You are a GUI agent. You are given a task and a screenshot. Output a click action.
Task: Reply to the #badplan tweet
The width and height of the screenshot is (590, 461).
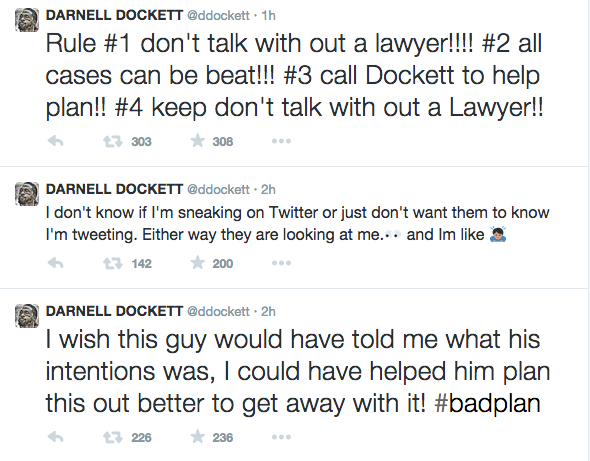click(x=56, y=437)
